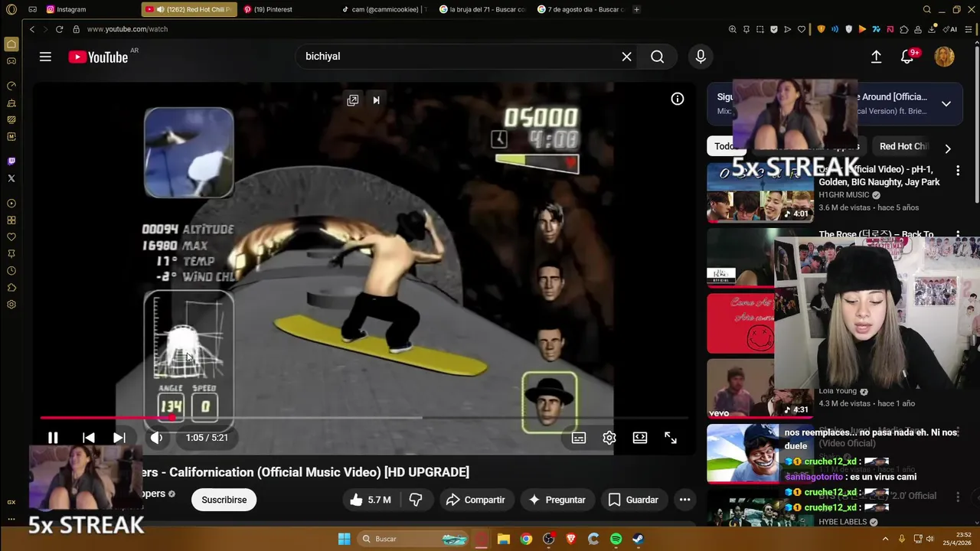Viewport: 980px width, 551px height.
Task: Open a new browser tab
Action: [636, 9]
